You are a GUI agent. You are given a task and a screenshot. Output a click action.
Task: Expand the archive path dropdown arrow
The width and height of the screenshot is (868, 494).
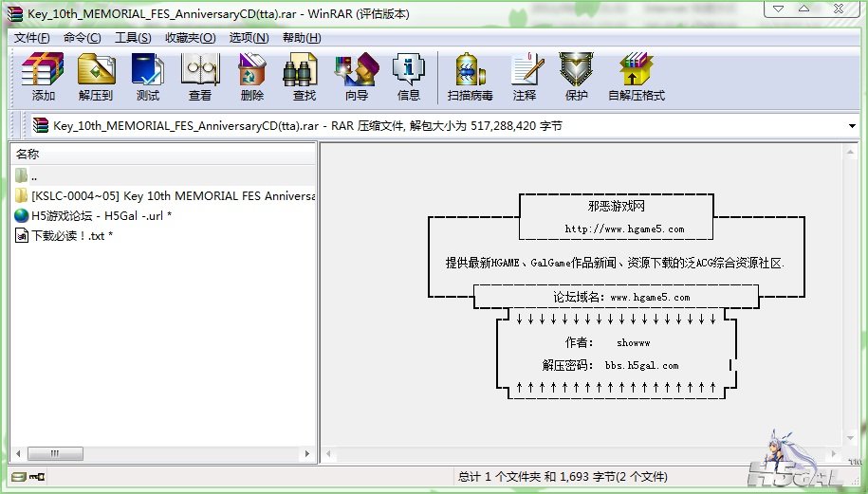[x=852, y=125]
